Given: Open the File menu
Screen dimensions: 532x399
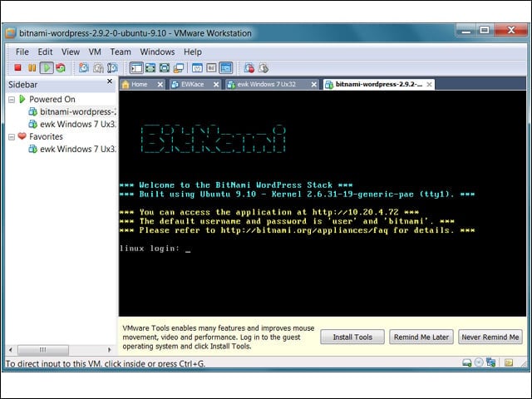Looking at the screenshot, I should point(22,52).
